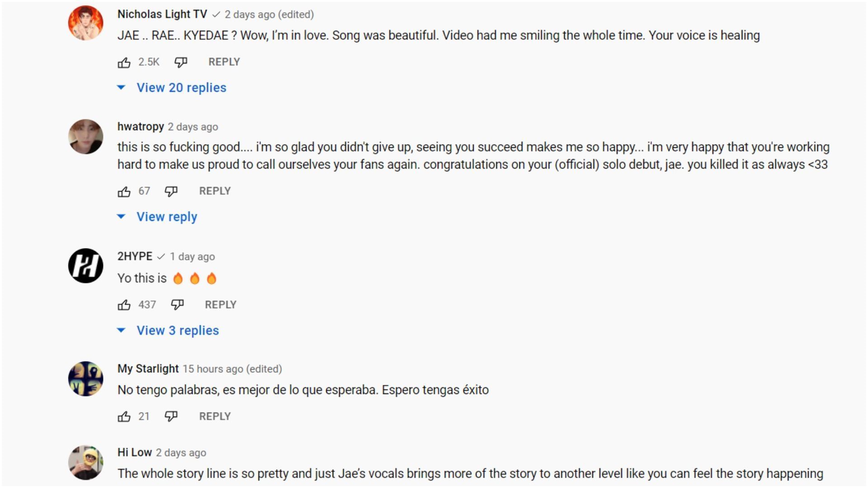This screenshot has height=488, width=868.
Task: Dislike My Starlight's comment
Action: coord(171,417)
